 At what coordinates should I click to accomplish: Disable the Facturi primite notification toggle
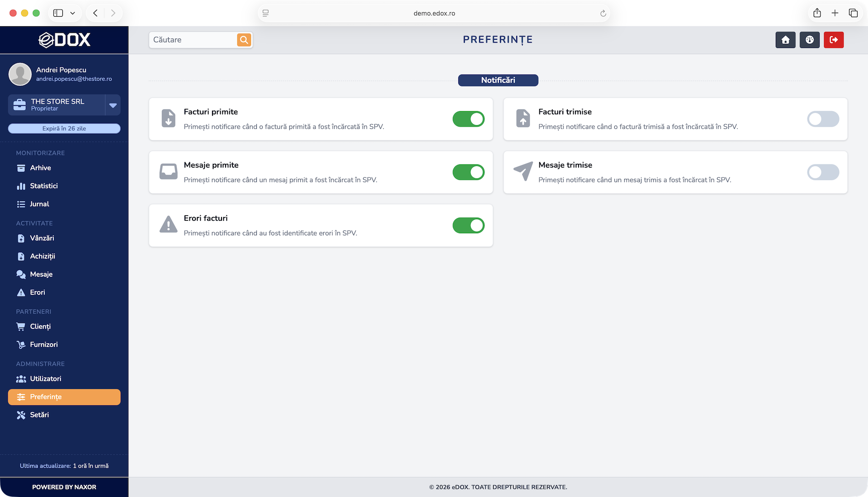click(x=468, y=119)
